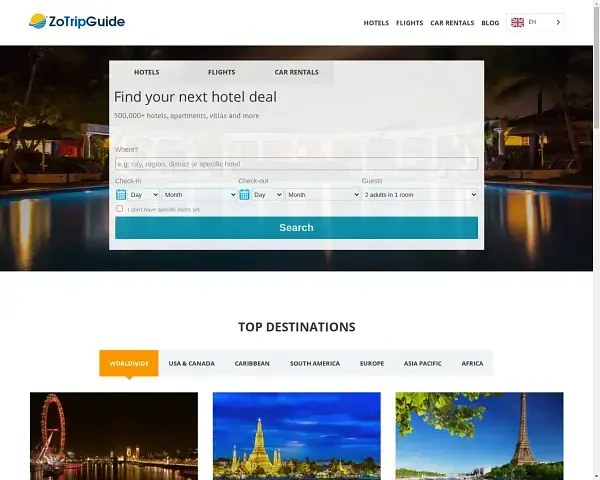Open the check-in calendar icon
Screen dimensions: 600x480
click(x=121, y=194)
